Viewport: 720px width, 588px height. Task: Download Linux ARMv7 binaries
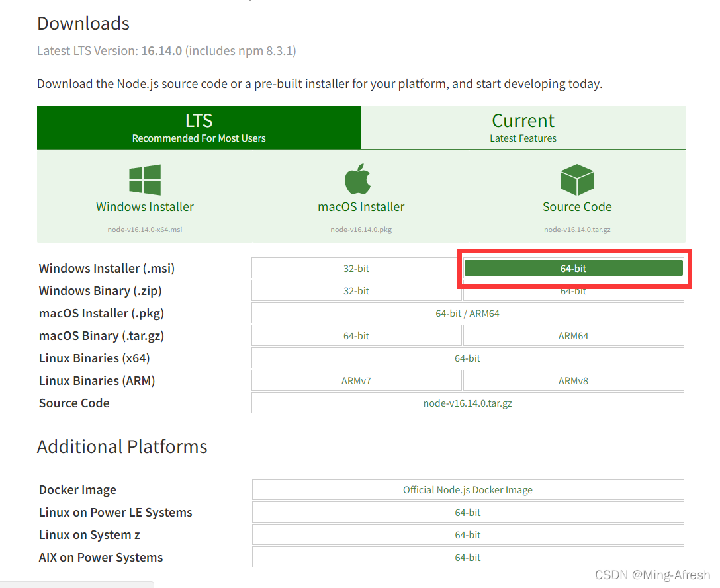(x=356, y=380)
